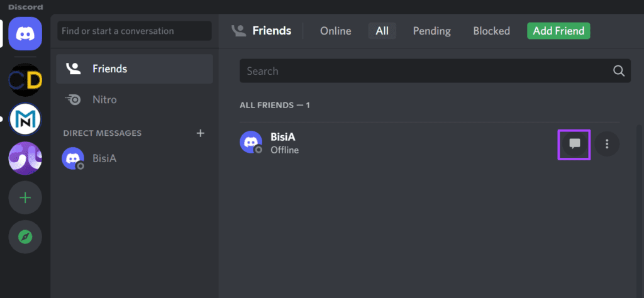Select the All friends tab
The image size is (644, 298).
pos(382,31)
